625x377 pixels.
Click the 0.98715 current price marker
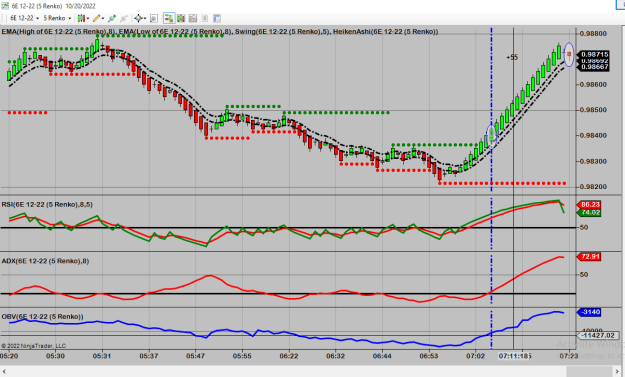(x=594, y=54)
